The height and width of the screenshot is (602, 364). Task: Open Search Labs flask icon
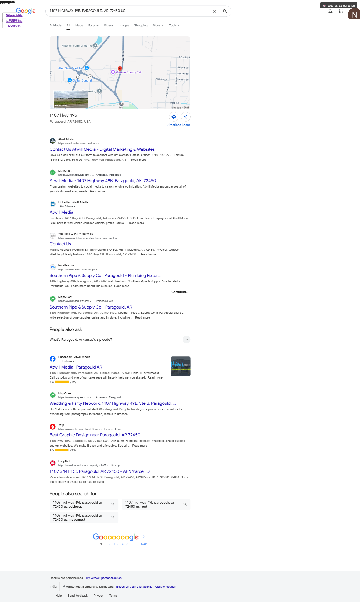tap(330, 11)
